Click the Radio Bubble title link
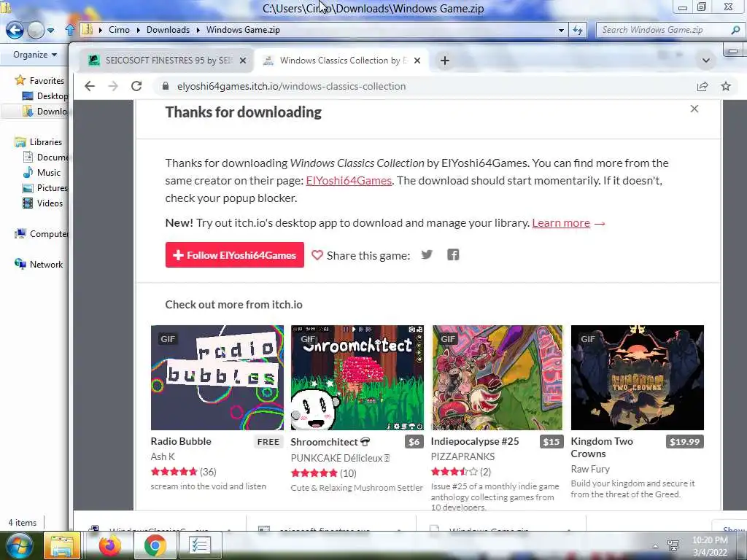This screenshot has height=560, width=747. (181, 441)
